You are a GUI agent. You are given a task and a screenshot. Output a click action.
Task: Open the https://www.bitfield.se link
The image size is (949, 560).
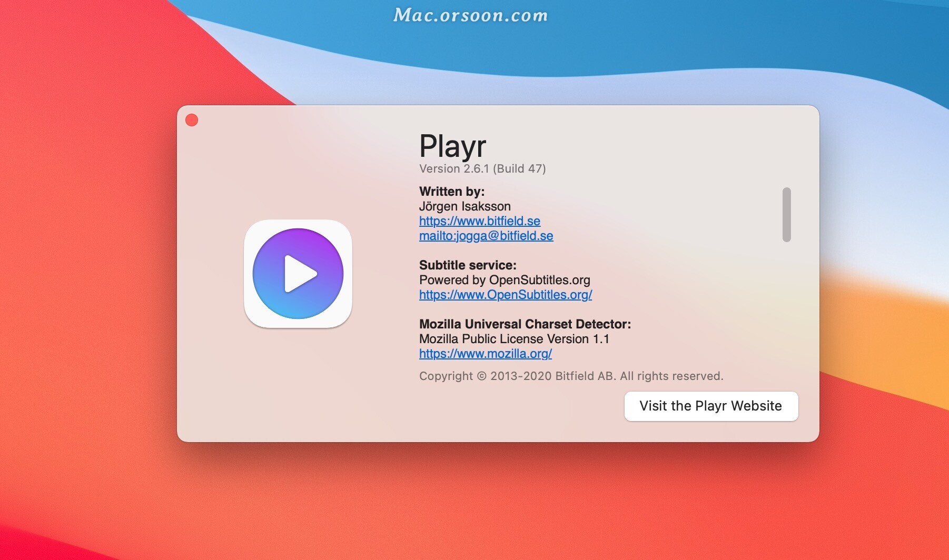click(x=480, y=221)
